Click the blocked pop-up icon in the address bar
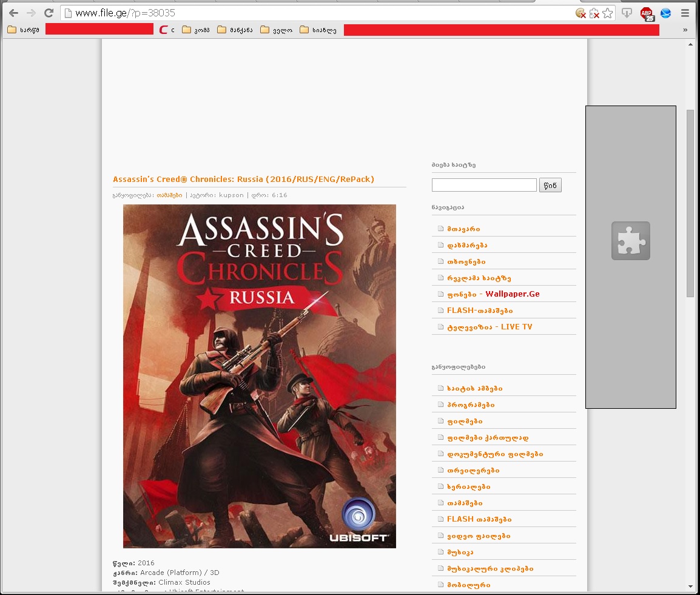Image resolution: width=700 pixels, height=595 pixels. point(594,13)
